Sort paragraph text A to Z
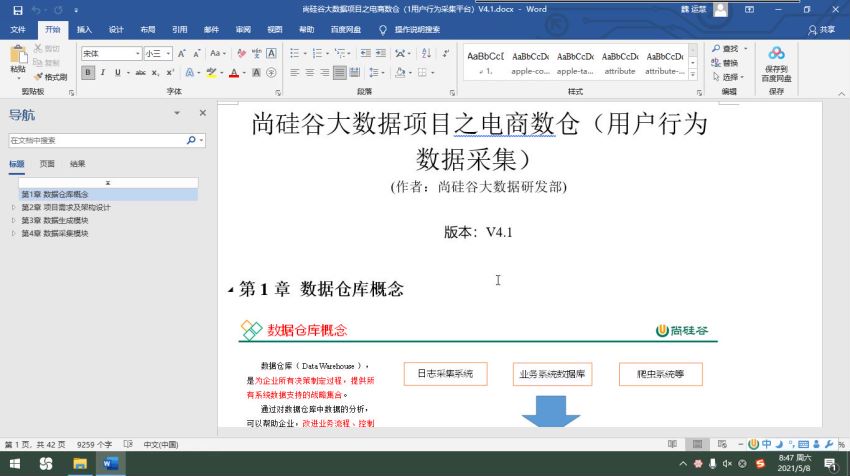 coord(427,53)
